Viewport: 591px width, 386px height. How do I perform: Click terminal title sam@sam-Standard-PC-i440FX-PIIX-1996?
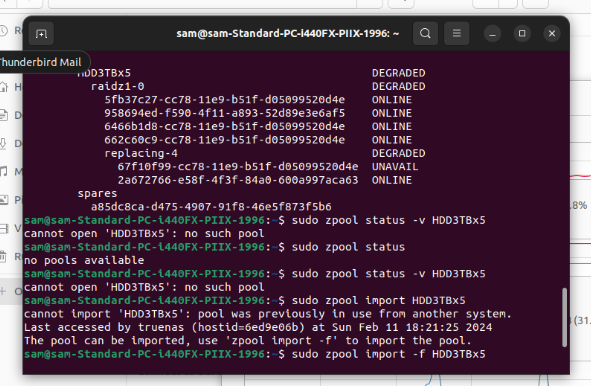(x=288, y=34)
